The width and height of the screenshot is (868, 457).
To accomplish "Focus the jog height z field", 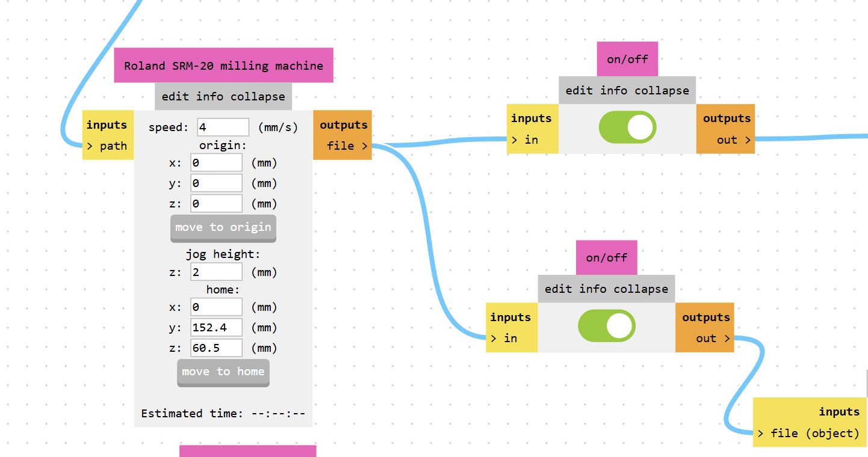I will pyautogui.click(x=216, y=272).
